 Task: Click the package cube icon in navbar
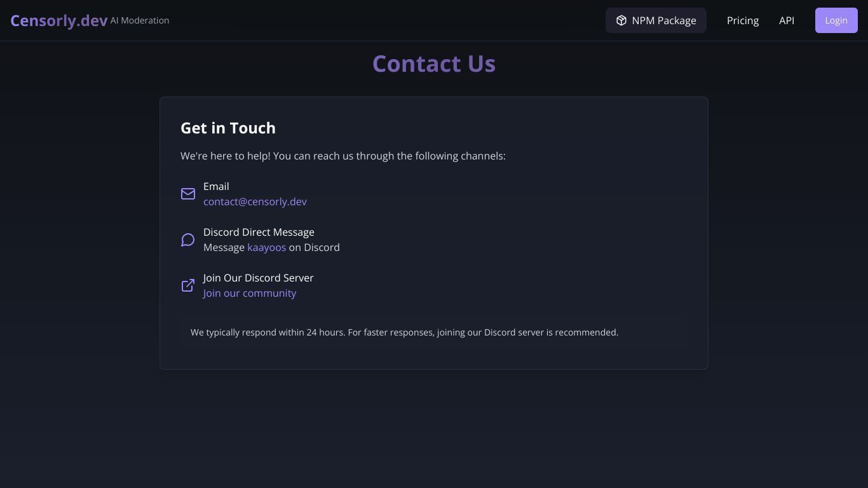pos(621,20)
